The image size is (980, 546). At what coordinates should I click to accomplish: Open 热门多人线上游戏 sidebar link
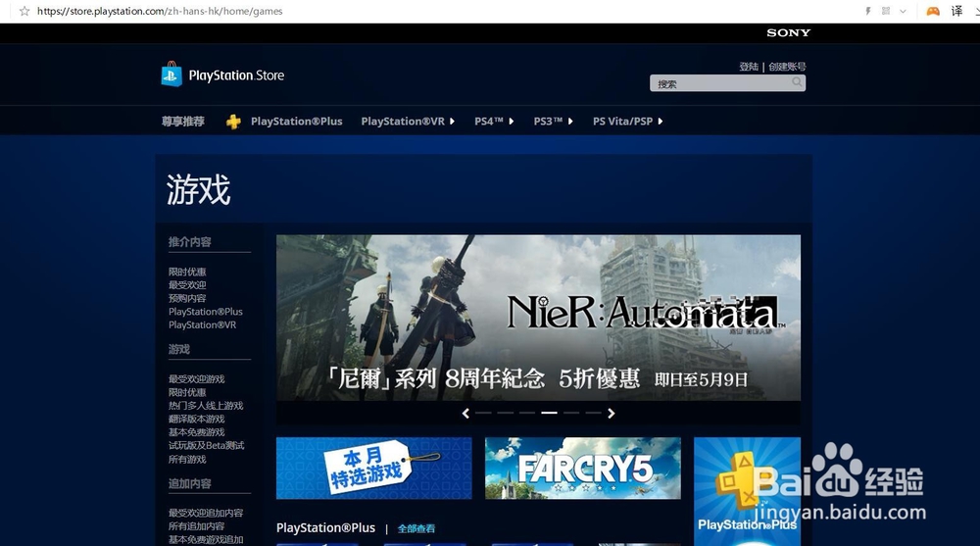(206, 406)
